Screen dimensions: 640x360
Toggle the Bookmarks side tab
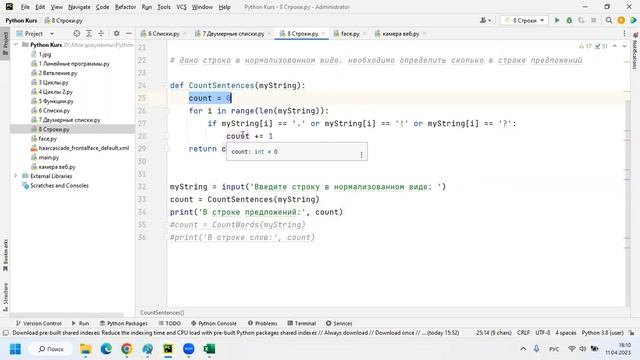click(x=5, y=255)
